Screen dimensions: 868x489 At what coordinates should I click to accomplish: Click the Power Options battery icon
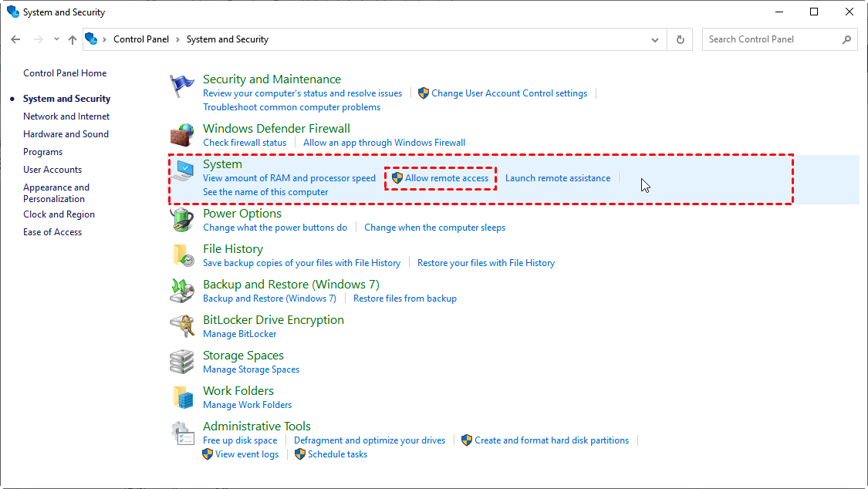pyautogui.click(x=182, y=221)
